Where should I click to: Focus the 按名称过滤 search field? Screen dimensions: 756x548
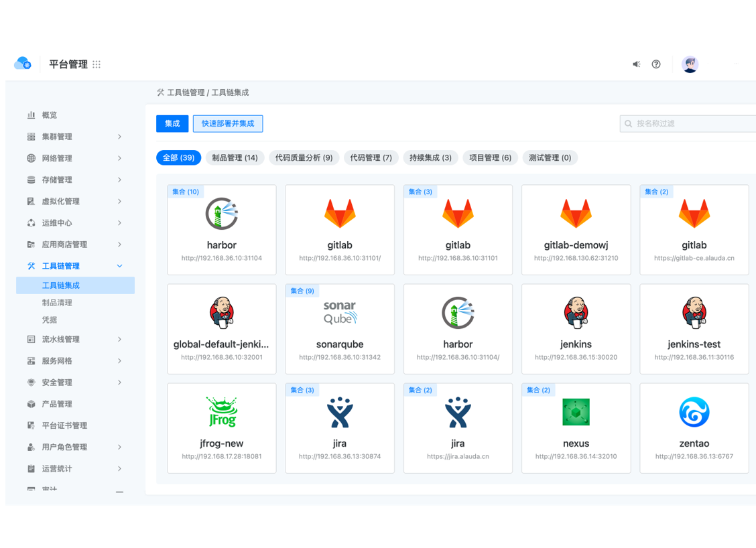pyautogui.click(x=690, y=124)
